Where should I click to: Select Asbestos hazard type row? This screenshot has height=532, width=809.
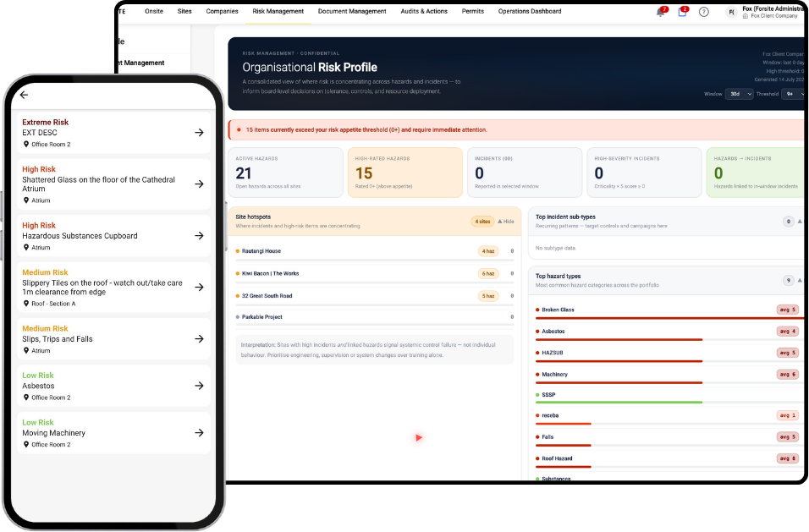tap(669, 332)
